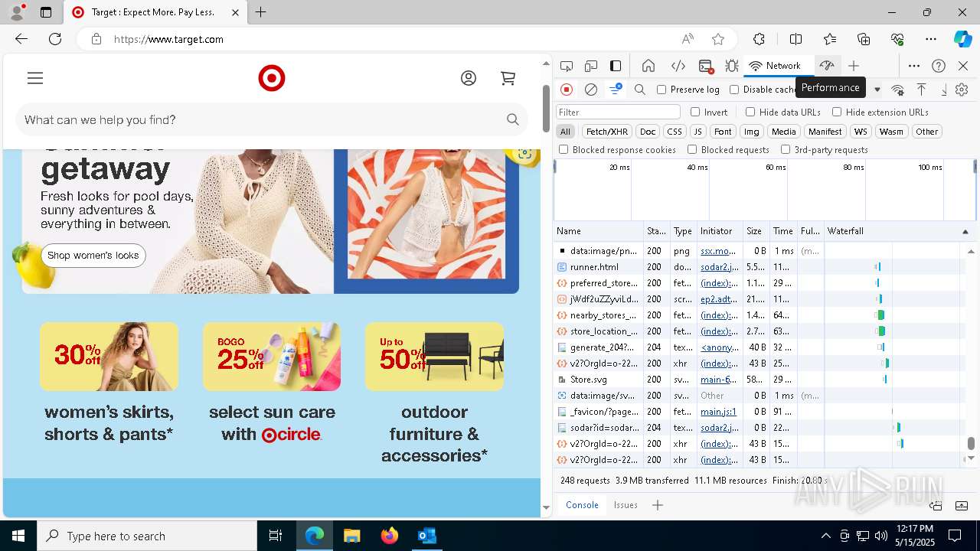
Task: Enable Disable cache checkbox
Action: point(734,90)
